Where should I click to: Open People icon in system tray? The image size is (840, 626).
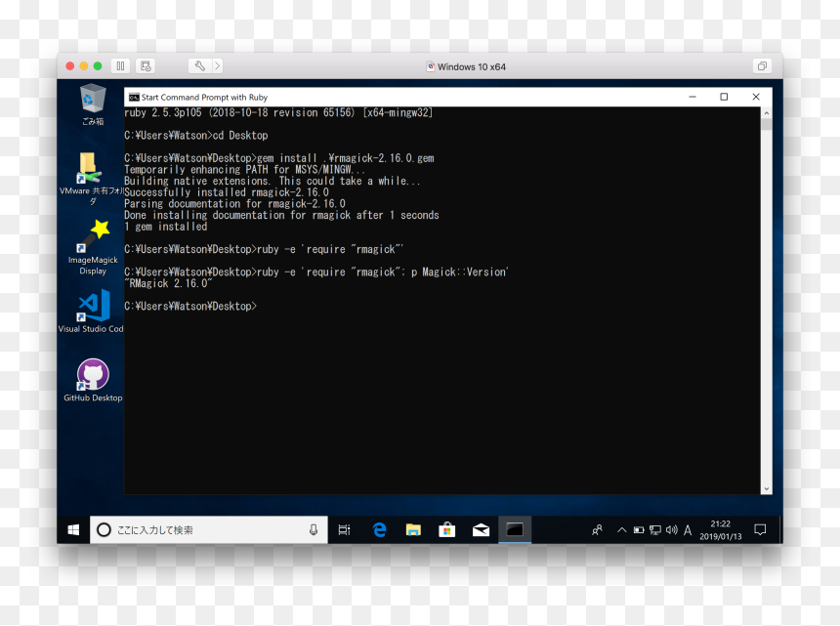[597, 529]
